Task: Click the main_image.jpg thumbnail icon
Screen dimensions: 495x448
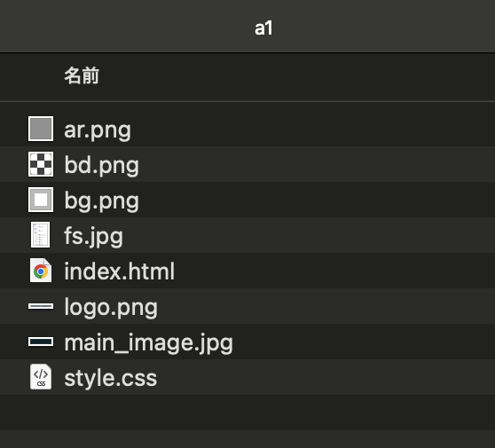Action: point(41,342)
